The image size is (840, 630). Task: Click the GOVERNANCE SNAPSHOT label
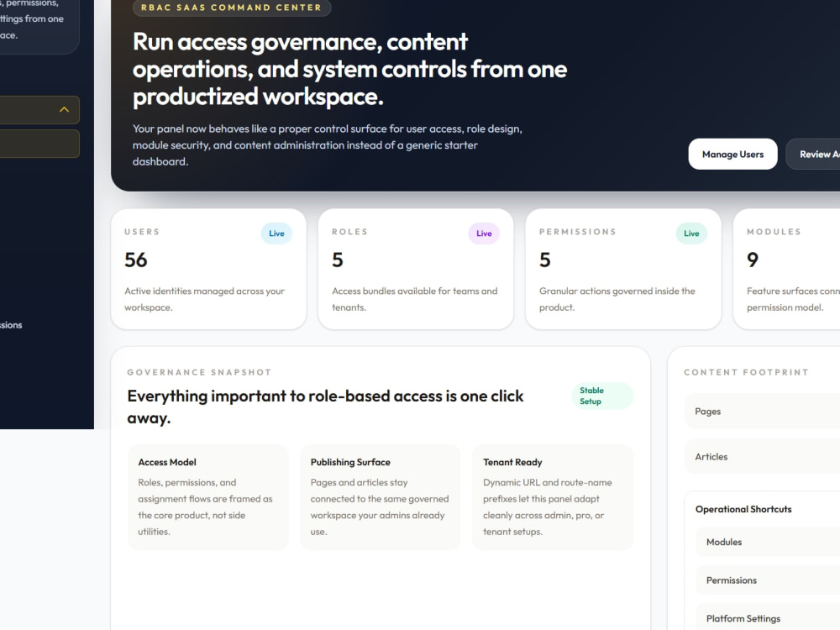pos(199,372)
